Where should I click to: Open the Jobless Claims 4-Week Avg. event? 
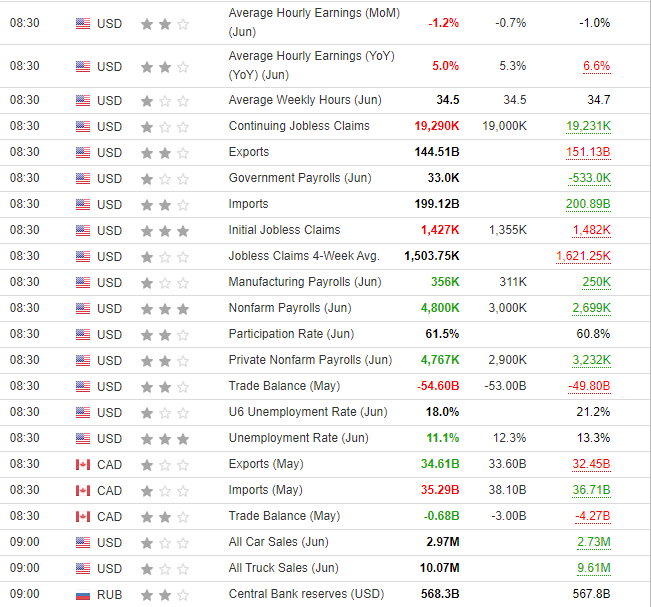pos(304,256)
